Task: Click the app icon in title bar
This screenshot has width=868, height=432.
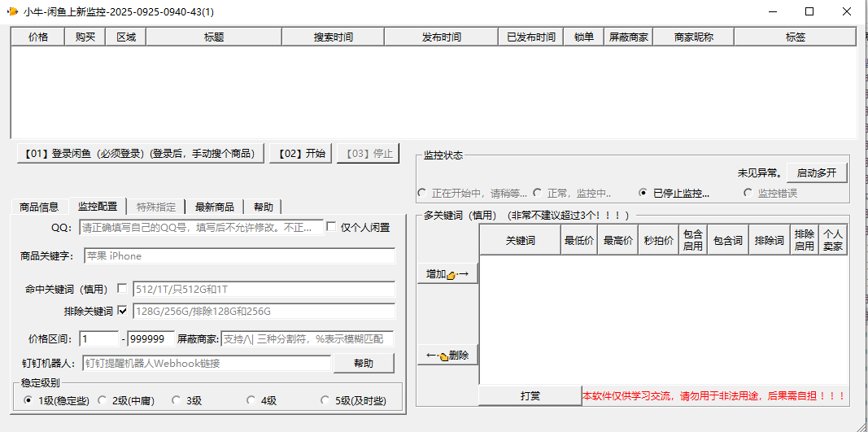Action: point(12,11)
